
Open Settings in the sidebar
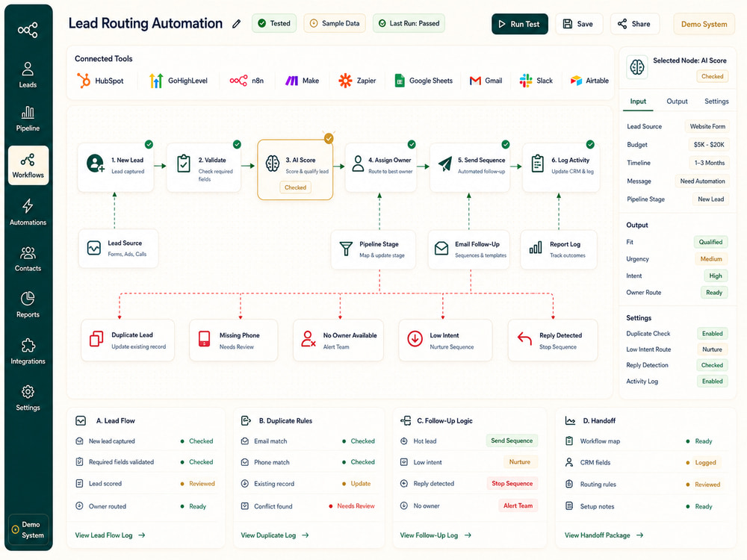28,398
